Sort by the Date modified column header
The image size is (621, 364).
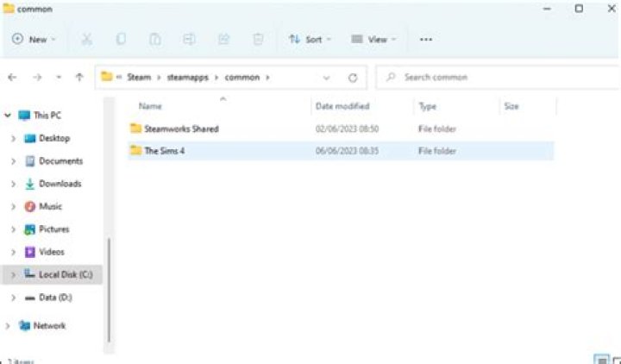tap(342, 106)
